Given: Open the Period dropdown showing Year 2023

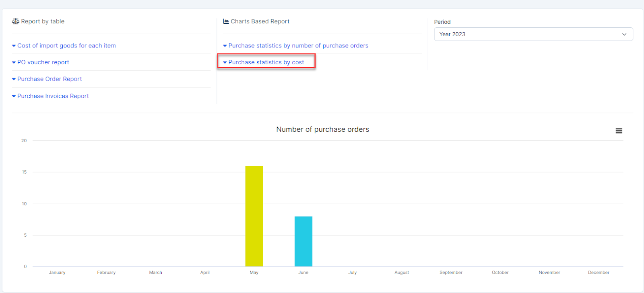Looking at the screenshot, I should [x=527, y=34].
